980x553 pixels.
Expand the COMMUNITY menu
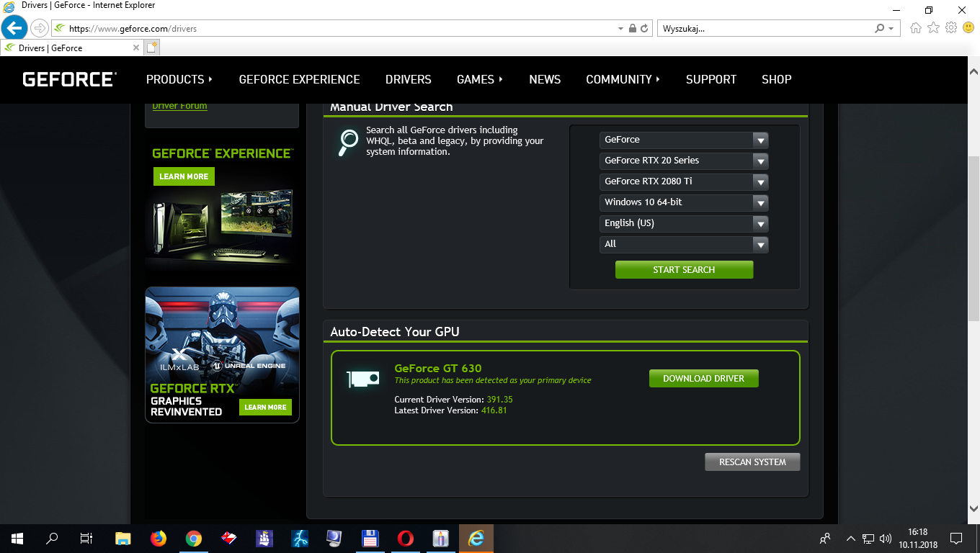coord(623,79)
